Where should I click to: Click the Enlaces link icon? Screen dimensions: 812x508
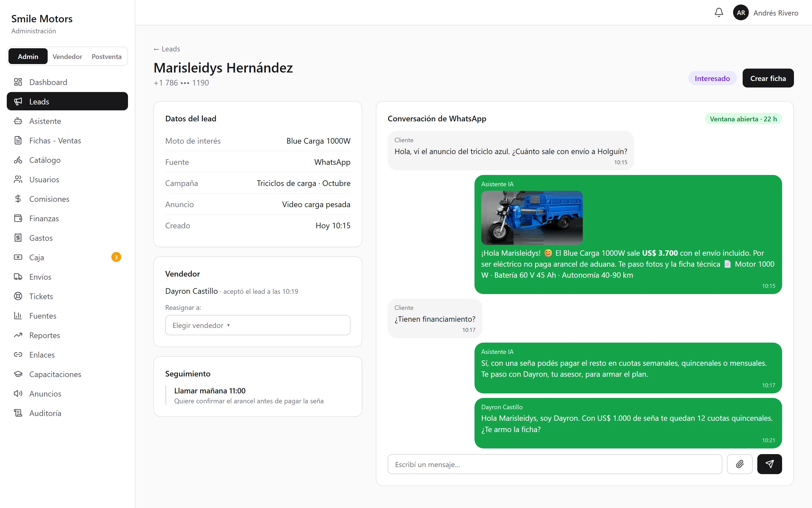(18, 355)
